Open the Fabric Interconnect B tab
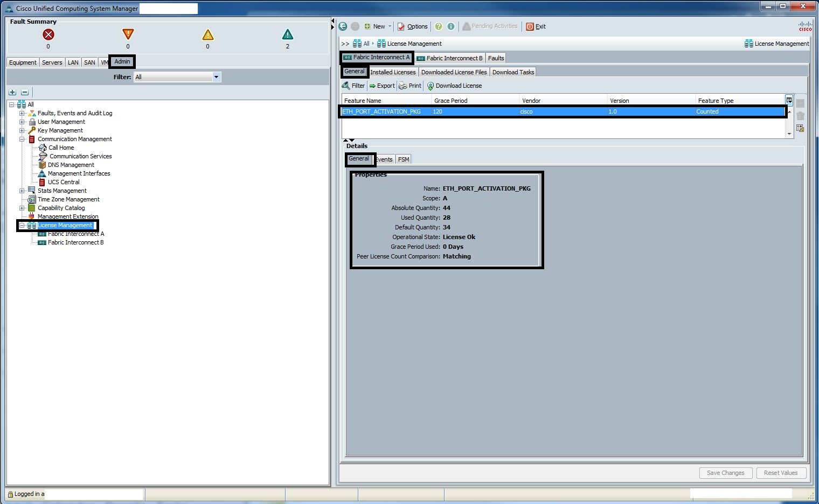This screenshot has width=819, height=504. point(449,58)
